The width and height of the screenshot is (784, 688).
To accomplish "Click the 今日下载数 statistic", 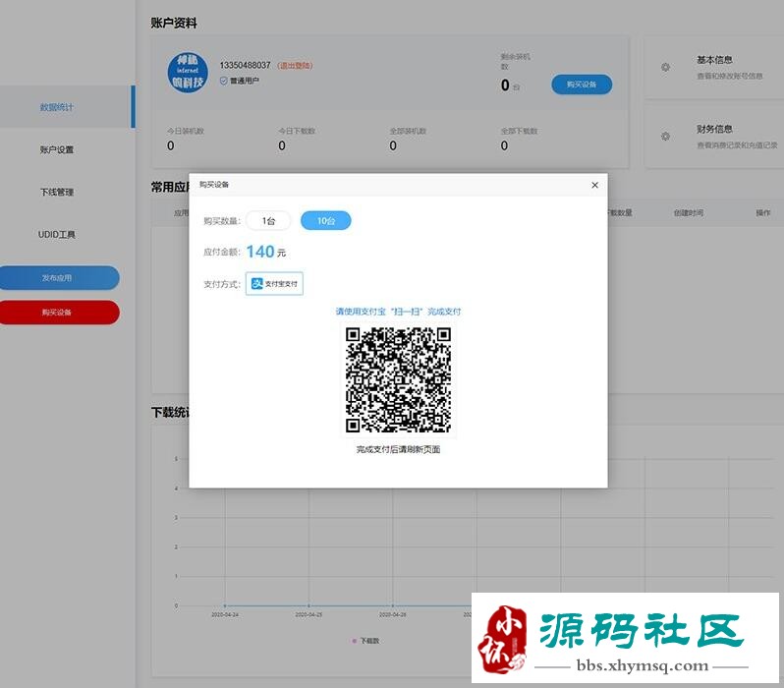I will (297, 139).
